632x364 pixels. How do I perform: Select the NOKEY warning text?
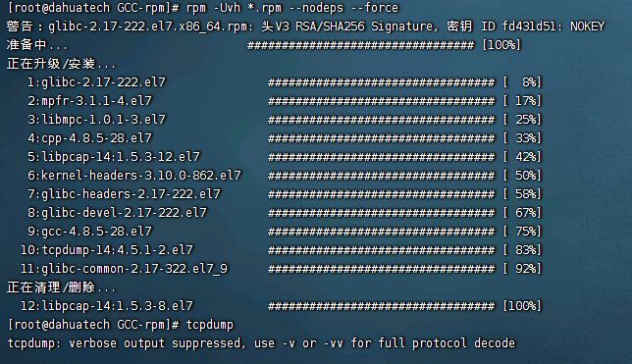coord(587,26)
